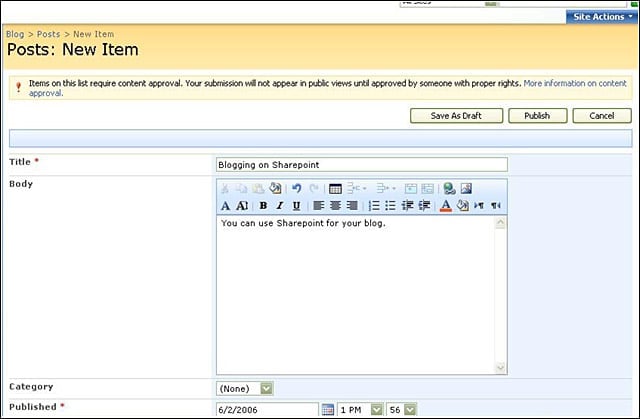Click the Cancel button
This screenshot has height=419, width=640.
click(602, 116)
